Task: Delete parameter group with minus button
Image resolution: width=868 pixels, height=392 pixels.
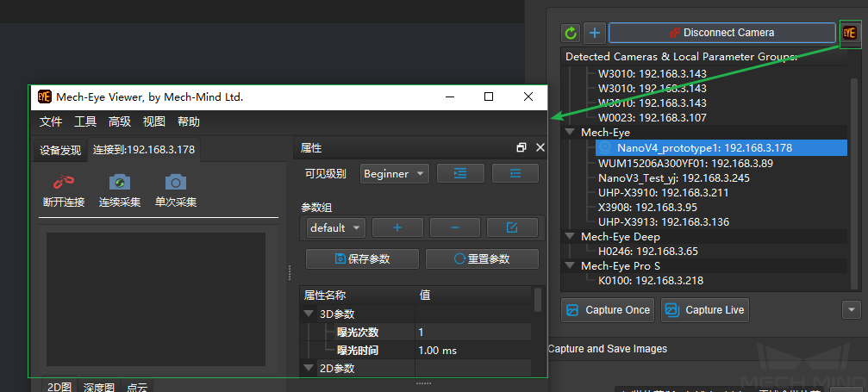Action: [x=454, y=227]
